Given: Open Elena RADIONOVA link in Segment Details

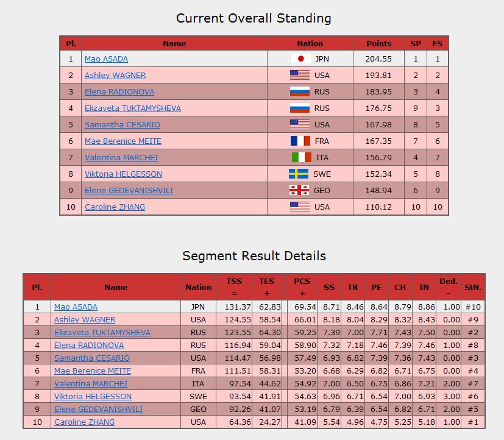Looking at the screenshot, I should [89, 345].
